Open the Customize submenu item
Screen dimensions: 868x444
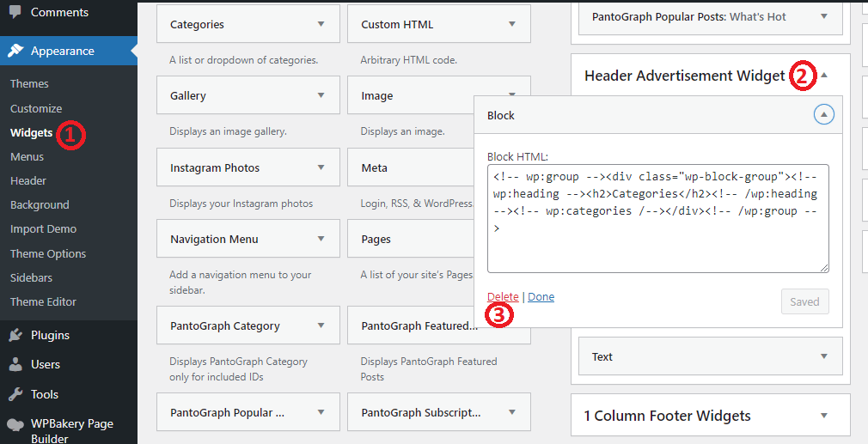(36, 108)
